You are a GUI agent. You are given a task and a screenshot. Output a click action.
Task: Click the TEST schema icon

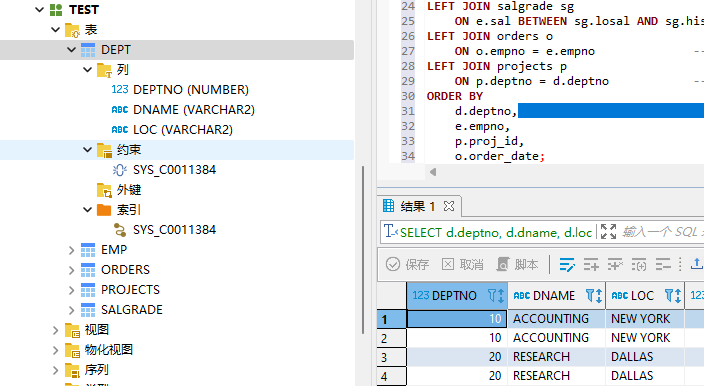(x=56, y=9)
